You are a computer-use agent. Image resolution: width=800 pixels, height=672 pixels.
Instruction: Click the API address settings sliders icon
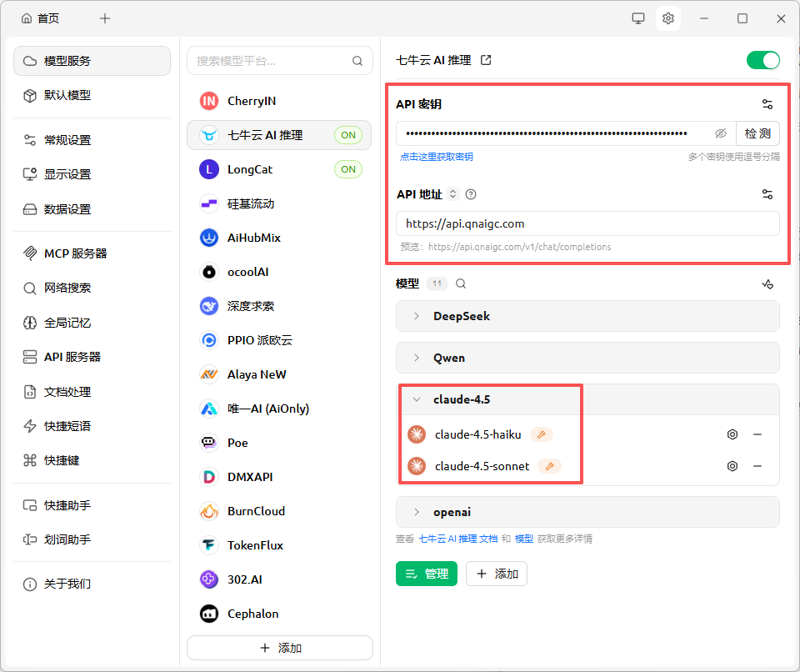coord(767,194)
